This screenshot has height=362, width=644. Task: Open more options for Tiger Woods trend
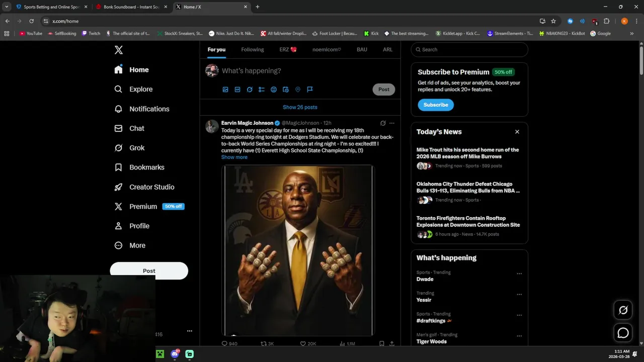point(519,336)
